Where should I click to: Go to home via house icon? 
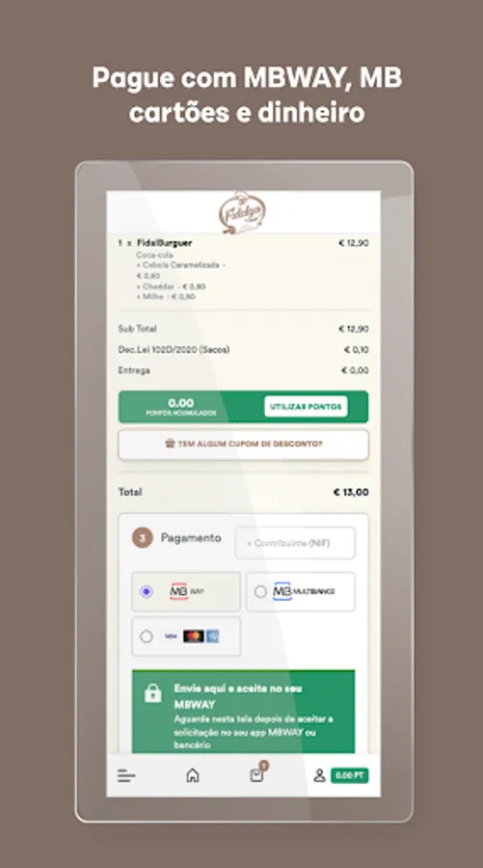(x=193, y=775)
